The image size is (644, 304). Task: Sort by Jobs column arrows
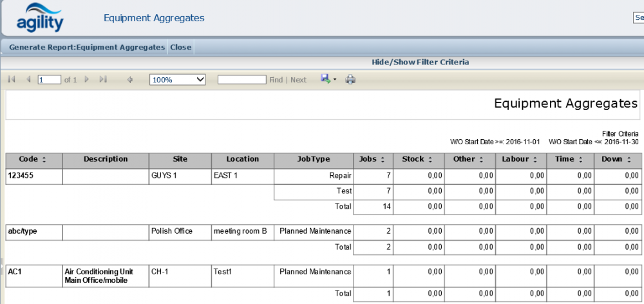click(x=381, y=159)
